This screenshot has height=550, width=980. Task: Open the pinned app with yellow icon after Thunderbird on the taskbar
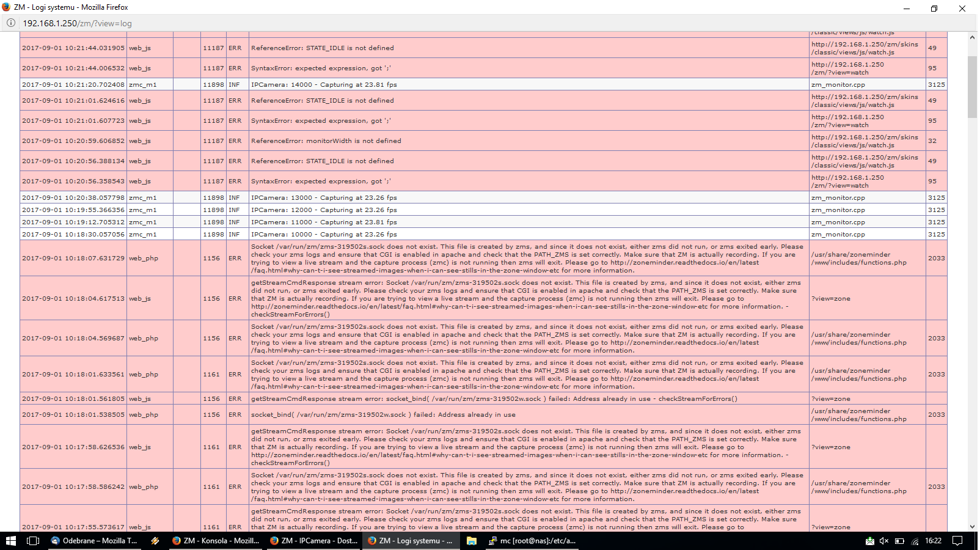coord(155,541)
